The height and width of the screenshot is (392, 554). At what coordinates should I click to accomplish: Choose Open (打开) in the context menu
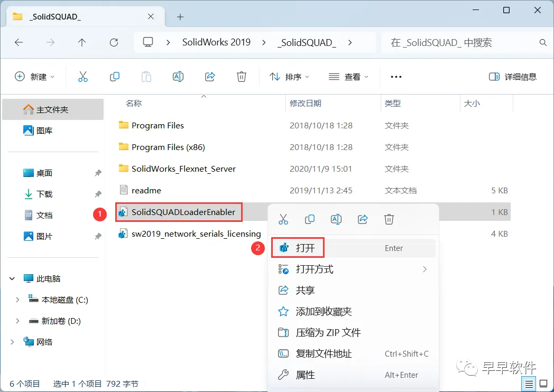coord(353,248)
